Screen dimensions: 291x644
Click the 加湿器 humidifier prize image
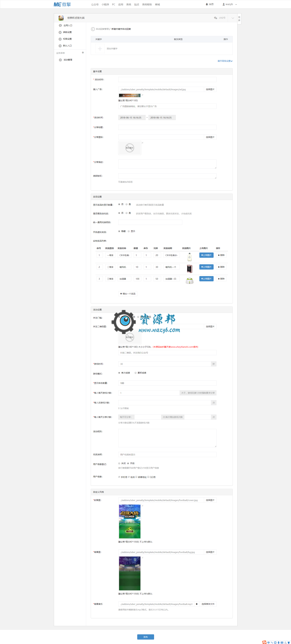pyautogui.click(x=189, y=281)
